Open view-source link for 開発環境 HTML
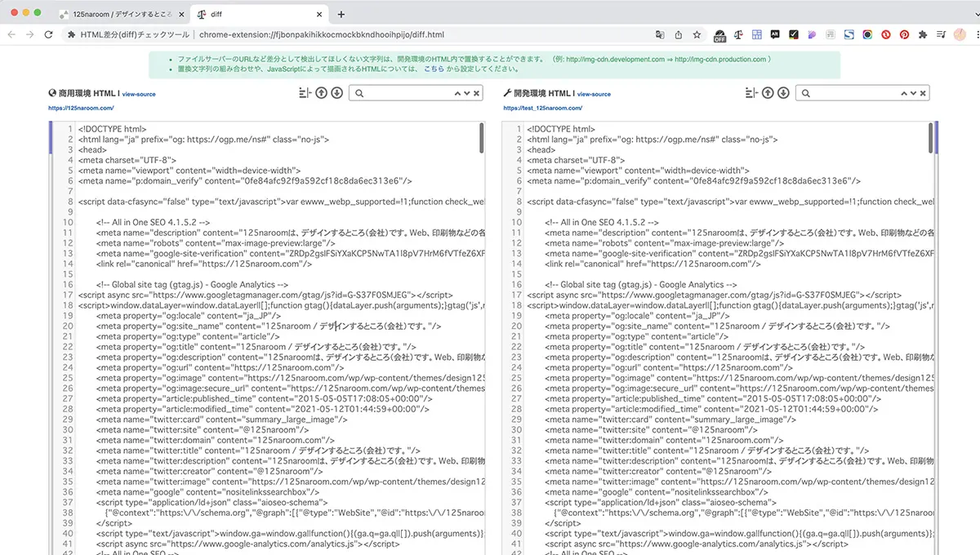The height and width of the screenshot is (555, 980). click(x=594, y=94)
